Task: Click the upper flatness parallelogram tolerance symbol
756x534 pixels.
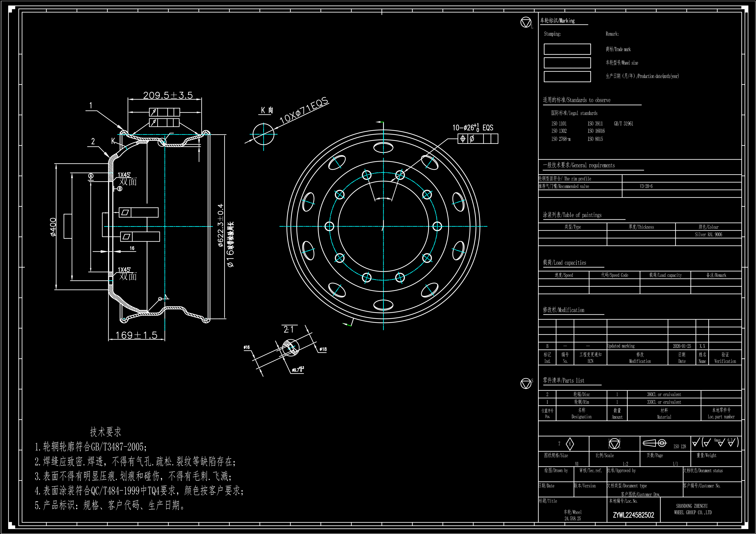Action: 125,213
